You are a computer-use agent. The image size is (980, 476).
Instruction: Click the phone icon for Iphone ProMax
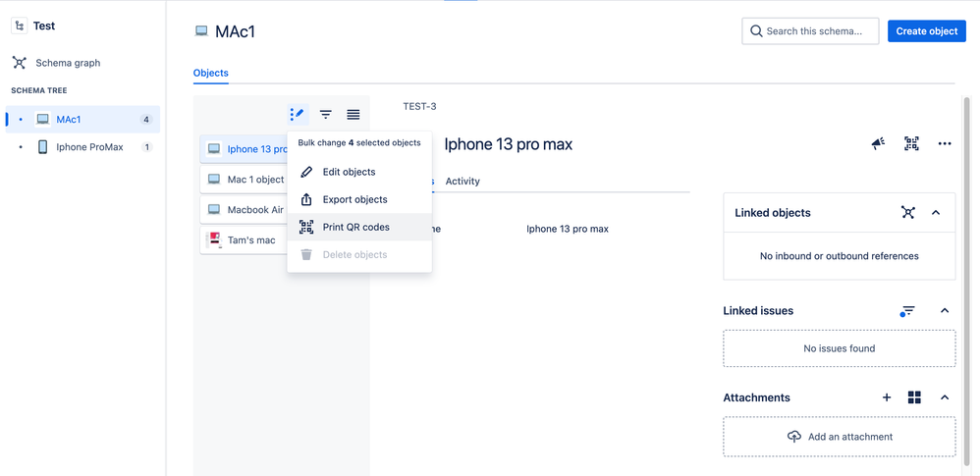(42, 147)
